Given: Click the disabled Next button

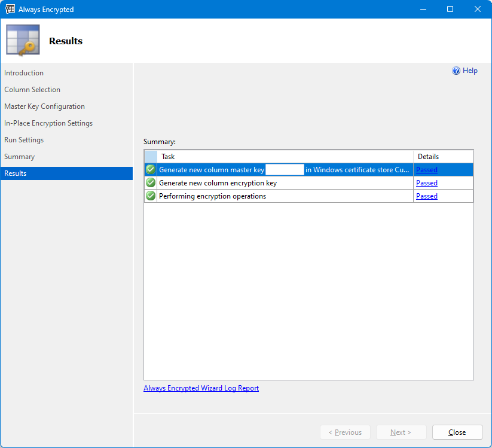Looking at the screenshot, I should [401, 432].
